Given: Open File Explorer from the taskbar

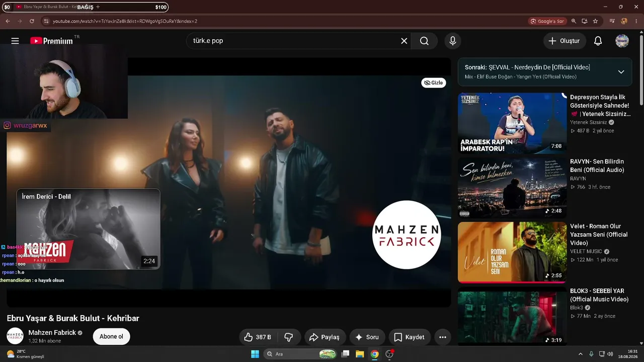Looking at the screenshot, I should [x=360, y=354].
